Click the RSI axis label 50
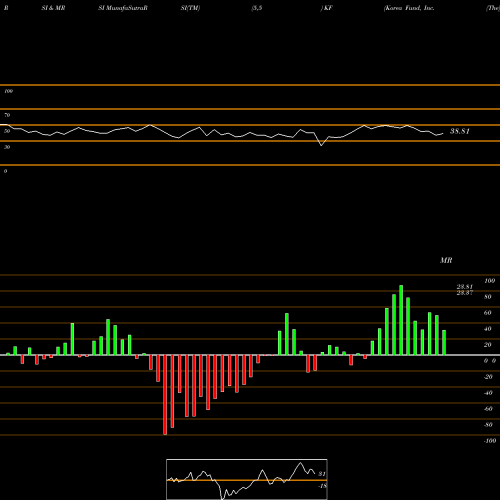The image size is (500, 500). 7,131
